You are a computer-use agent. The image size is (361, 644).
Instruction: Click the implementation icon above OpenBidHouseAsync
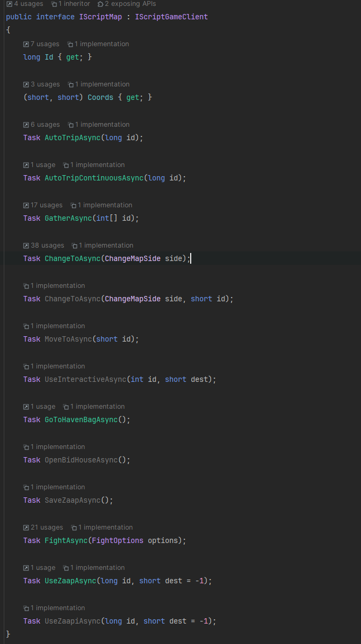pyautogui.click(x=26, y=446)
